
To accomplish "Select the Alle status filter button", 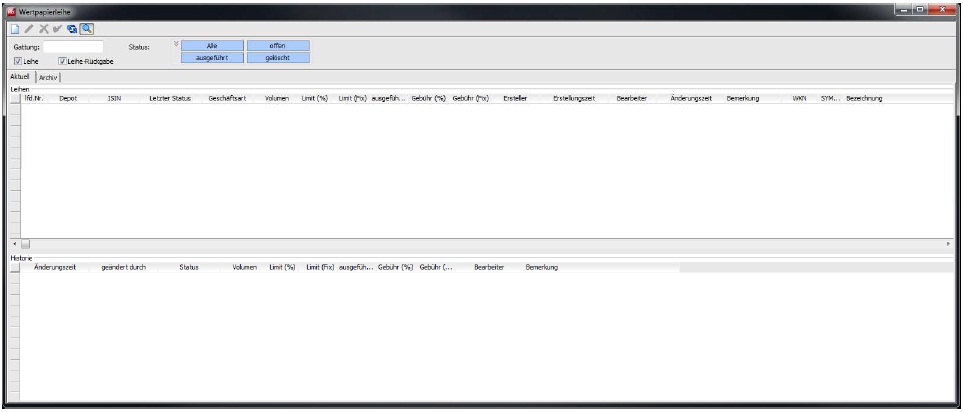I will click(212, 45).
